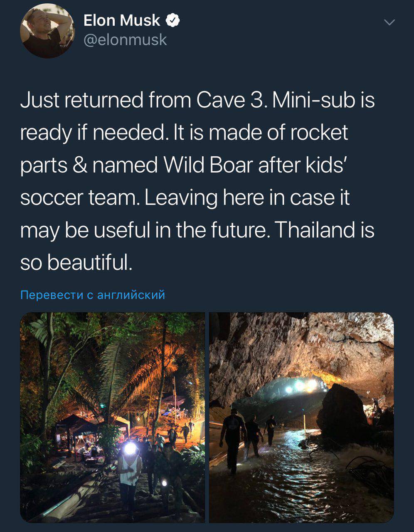Click the line "Just returned from Cave 3"

[x=141, y=101]
